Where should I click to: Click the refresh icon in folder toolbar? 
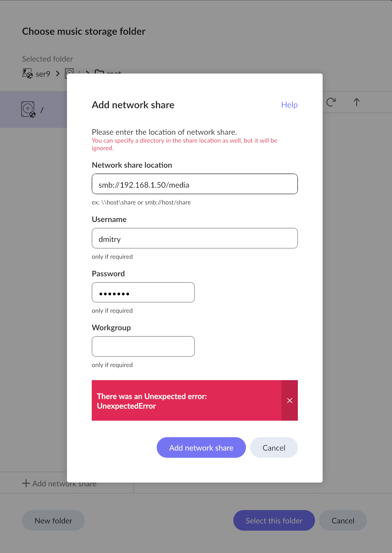[x=331, y=102]
